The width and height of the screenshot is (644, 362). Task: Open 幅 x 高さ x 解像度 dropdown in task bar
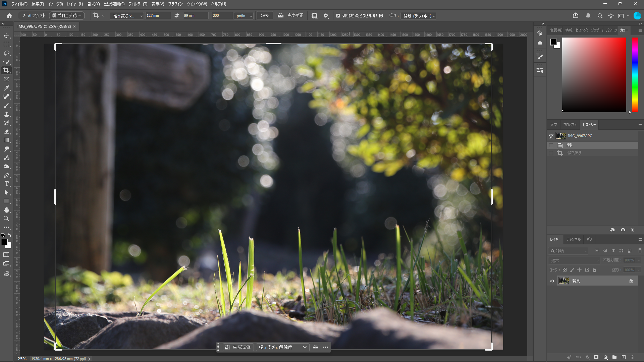coord(282,347)
